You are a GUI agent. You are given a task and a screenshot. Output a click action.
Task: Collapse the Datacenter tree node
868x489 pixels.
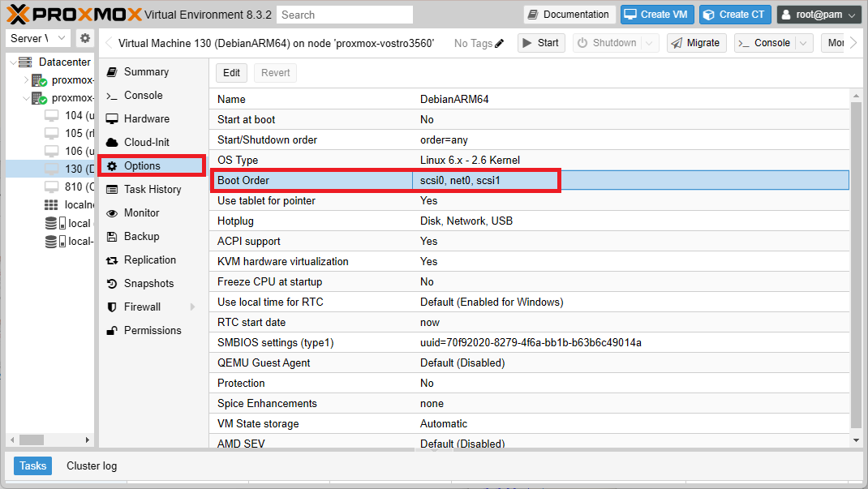click(13, 62)
